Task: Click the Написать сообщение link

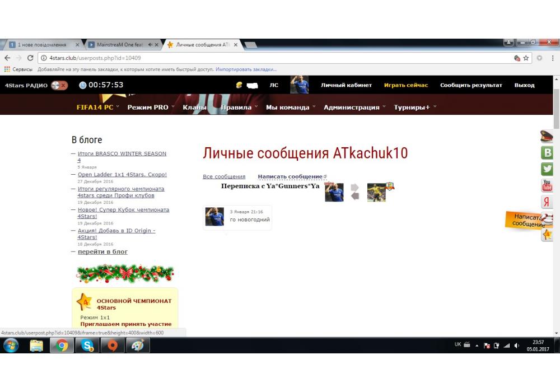Action: pos(290,176)
